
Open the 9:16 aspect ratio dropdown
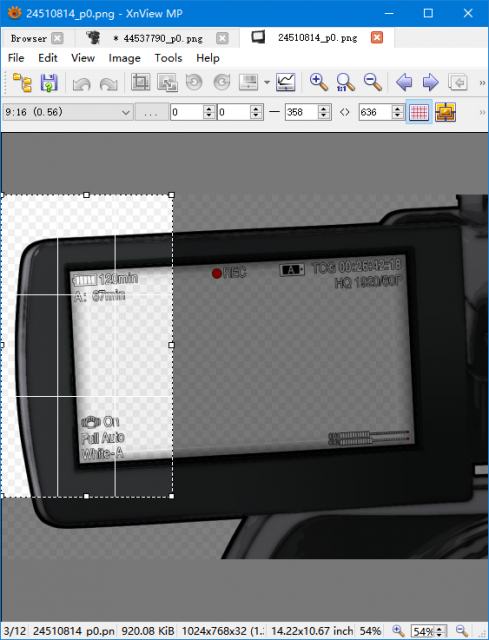pyautogui.click(x=67, y=112)
